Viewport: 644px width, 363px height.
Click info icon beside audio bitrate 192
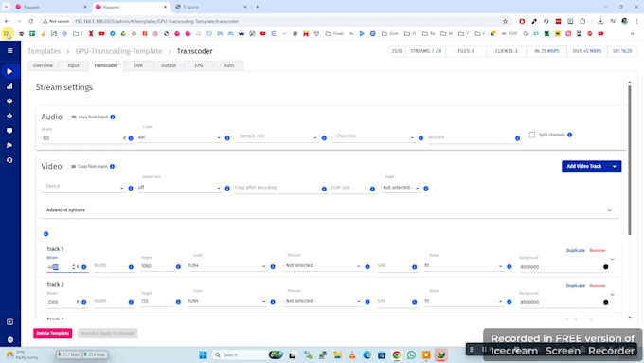(131, 138)
